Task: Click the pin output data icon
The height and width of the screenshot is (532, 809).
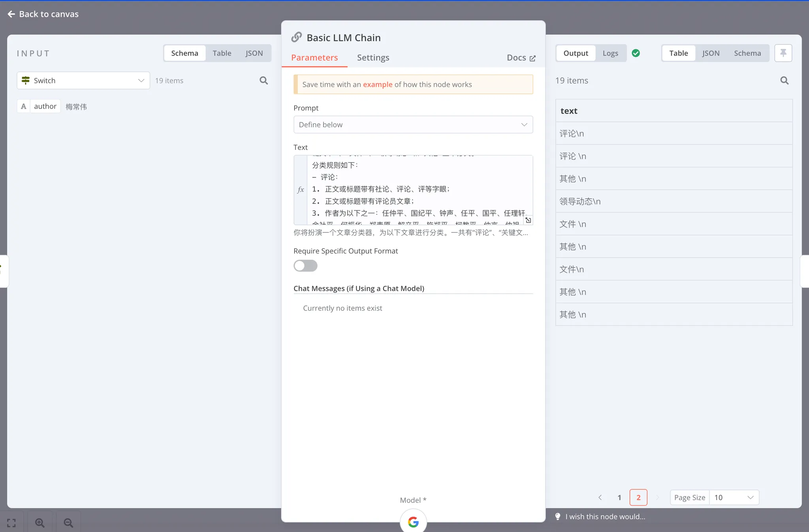Action: (783, 53)
